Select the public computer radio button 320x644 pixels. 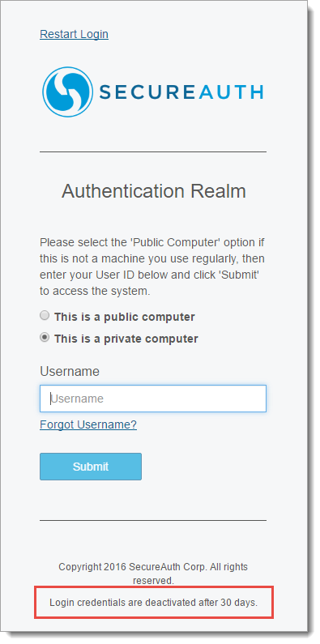[45, 316]
